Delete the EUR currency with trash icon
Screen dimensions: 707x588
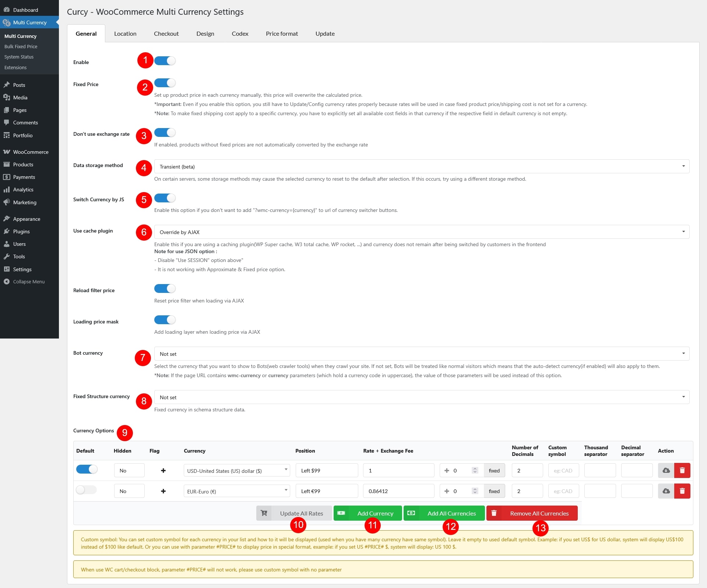pos(682,491)
